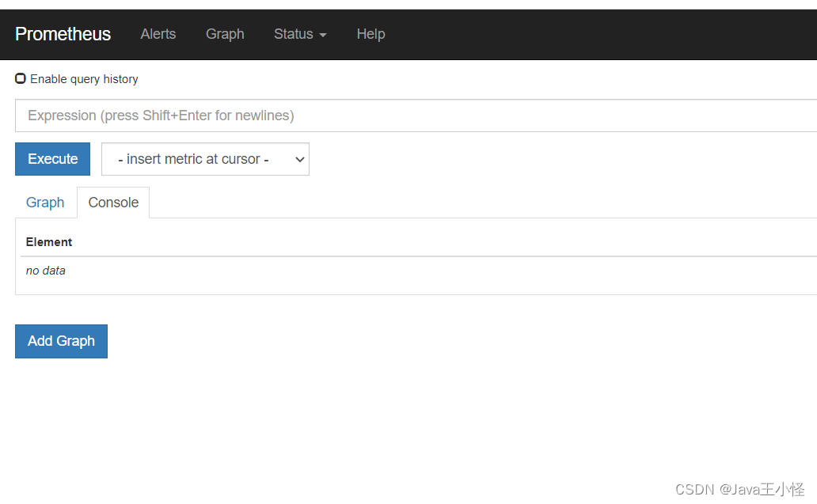
Task: Open the Alerts page
Action: coord(158,34)
